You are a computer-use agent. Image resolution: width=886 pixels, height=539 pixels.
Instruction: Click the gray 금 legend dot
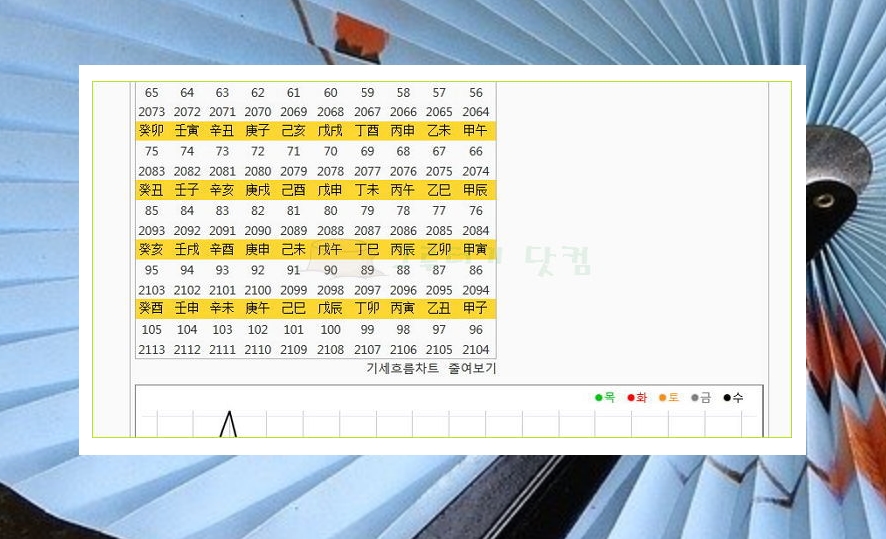[694, 398]
